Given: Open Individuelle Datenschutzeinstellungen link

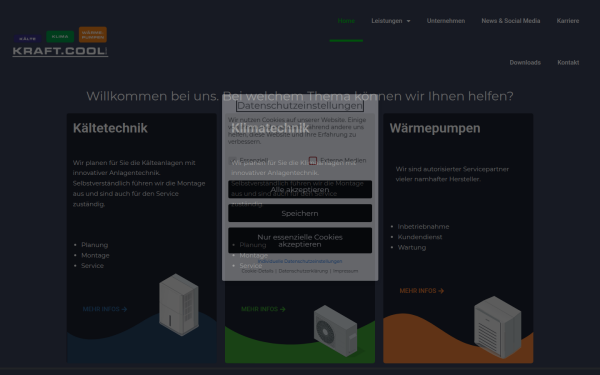Looking at the screenshot, I should click(x=300, y=261).
